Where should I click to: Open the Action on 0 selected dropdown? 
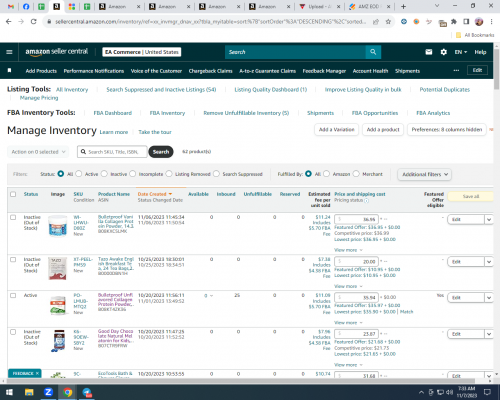click(38, 152)
